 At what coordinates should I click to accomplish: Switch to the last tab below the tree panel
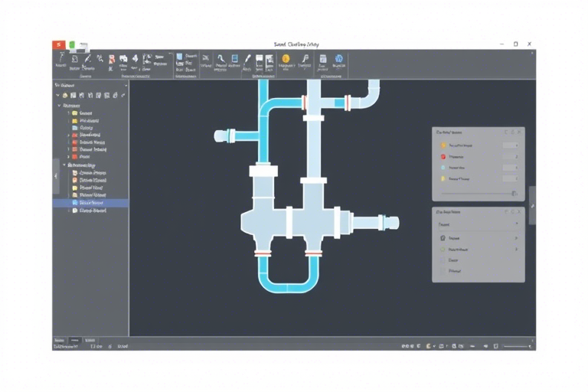click(90, 340)
